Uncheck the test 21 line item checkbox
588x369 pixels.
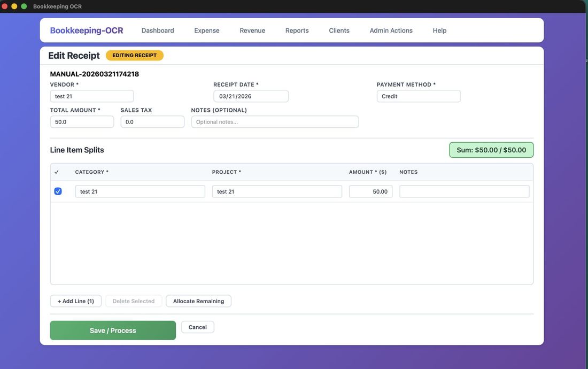click(x=58, y=191)
